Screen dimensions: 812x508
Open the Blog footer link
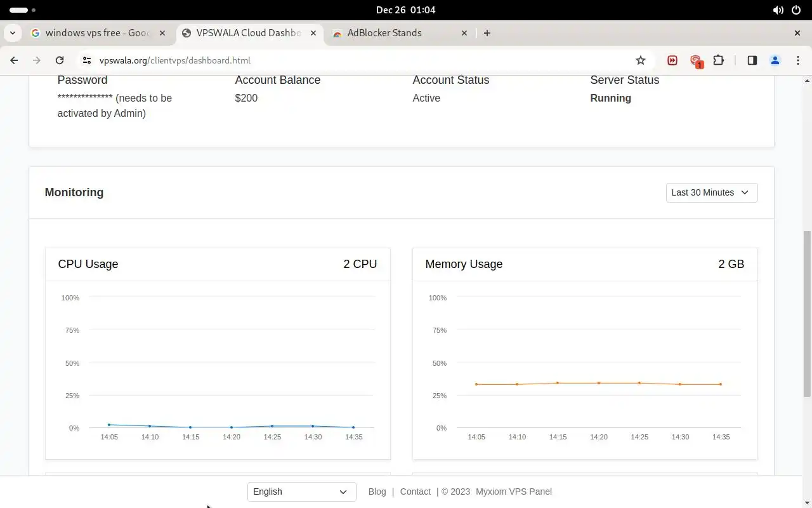pos(377,491)
